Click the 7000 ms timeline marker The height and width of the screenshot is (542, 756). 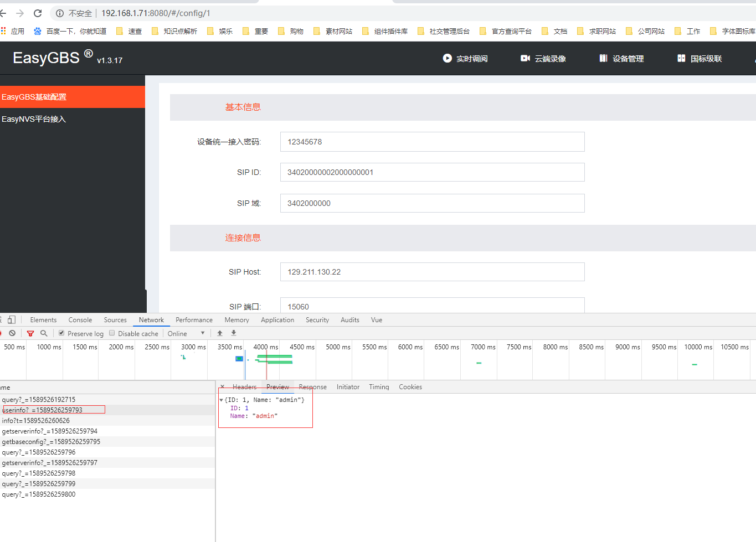(483, 347)
